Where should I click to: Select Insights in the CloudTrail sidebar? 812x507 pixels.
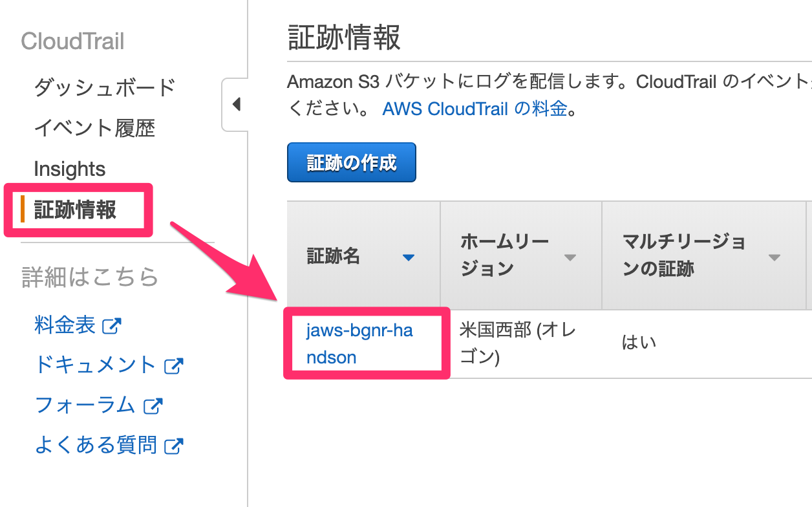[x=70, y=169]
